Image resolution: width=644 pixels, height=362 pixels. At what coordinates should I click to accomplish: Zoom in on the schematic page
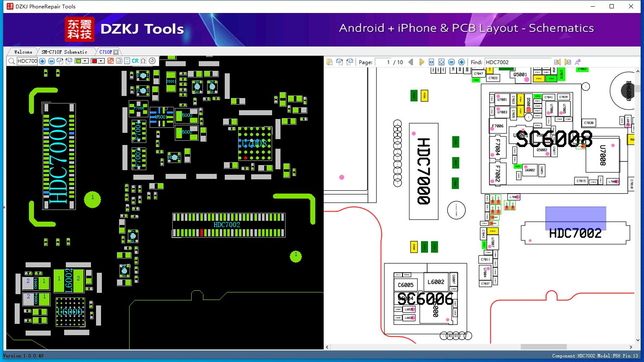click(462, 62)
